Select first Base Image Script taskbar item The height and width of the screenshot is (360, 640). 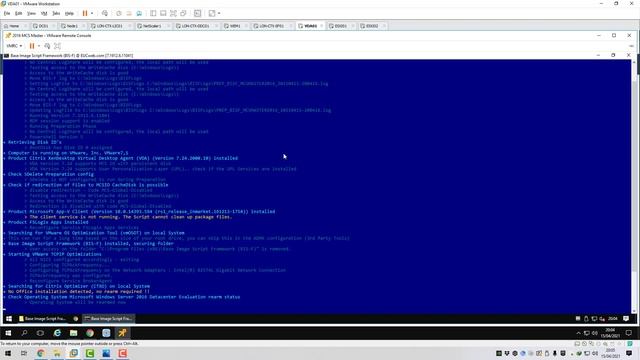42,318
